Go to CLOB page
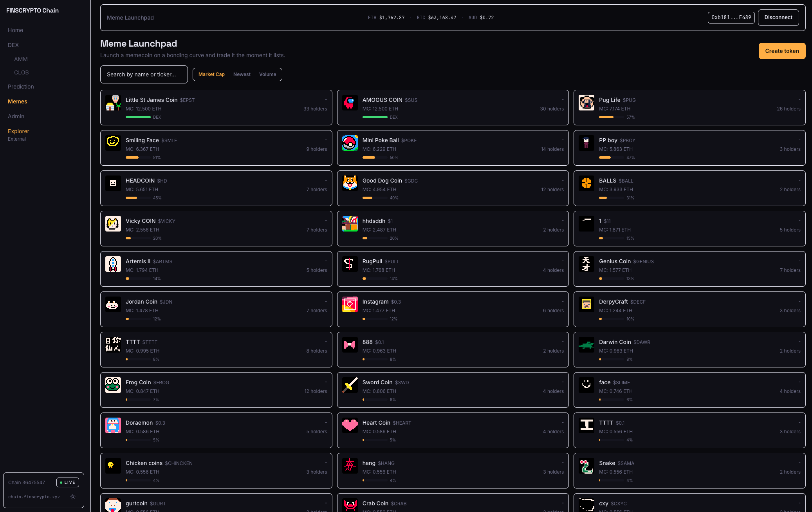Screen dimensions: 812x512 click(22, 72)
